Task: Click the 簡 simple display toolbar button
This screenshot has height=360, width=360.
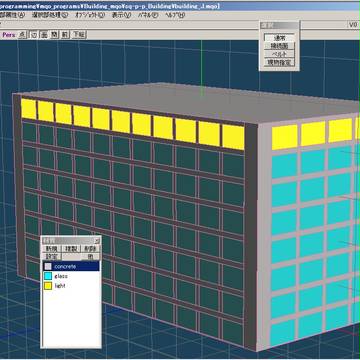Action: tap(54, 35)
